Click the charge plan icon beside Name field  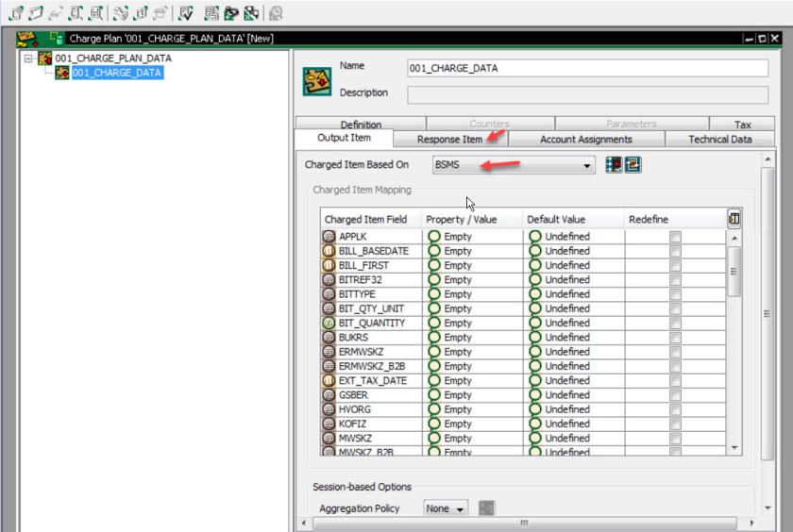[316, 80]
